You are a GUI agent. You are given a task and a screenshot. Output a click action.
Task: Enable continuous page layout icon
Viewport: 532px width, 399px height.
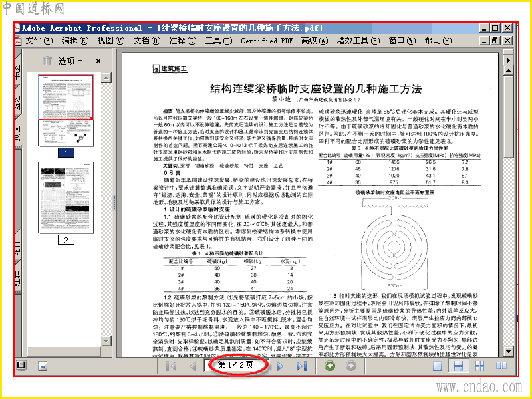[458, 366]
